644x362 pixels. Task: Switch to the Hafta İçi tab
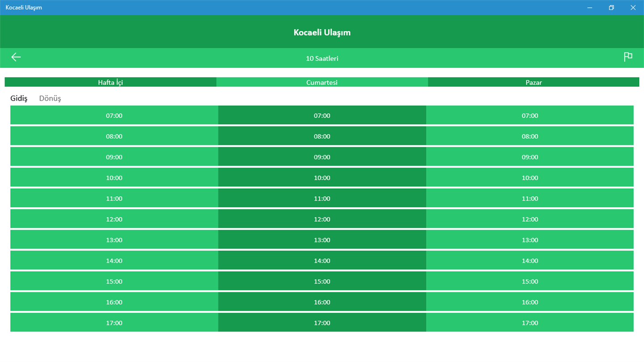(x=110, y=82)
